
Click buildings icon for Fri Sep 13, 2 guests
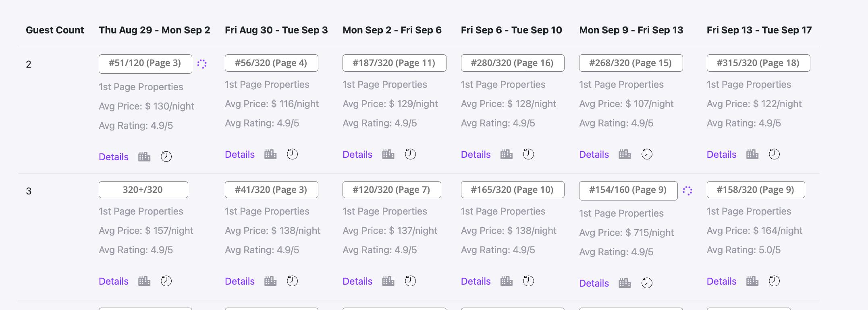752,154
